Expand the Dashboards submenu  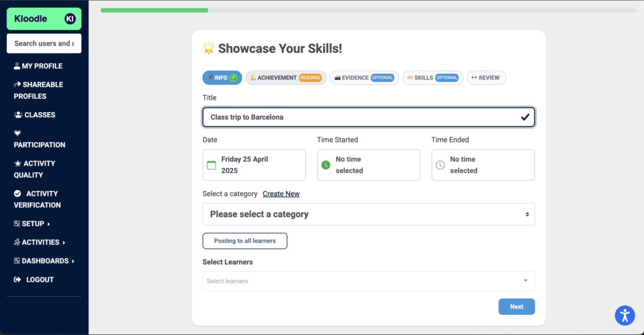point(45,261)
